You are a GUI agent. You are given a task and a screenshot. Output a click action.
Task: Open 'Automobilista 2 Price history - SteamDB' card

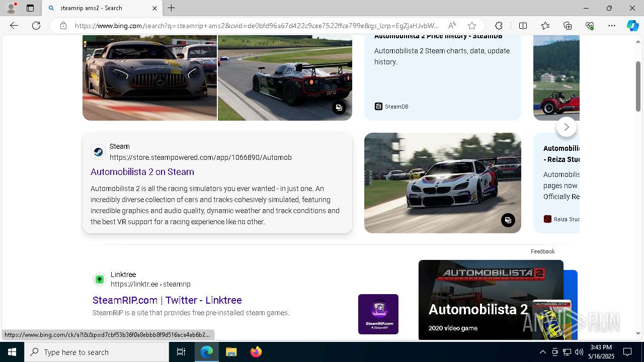pyautogui.click(x=443, y=78)
